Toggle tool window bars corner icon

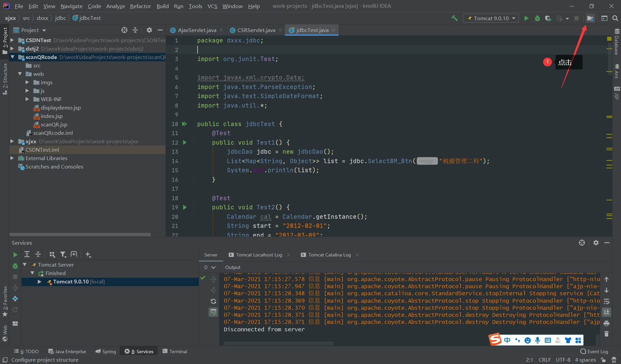[5, 360]
